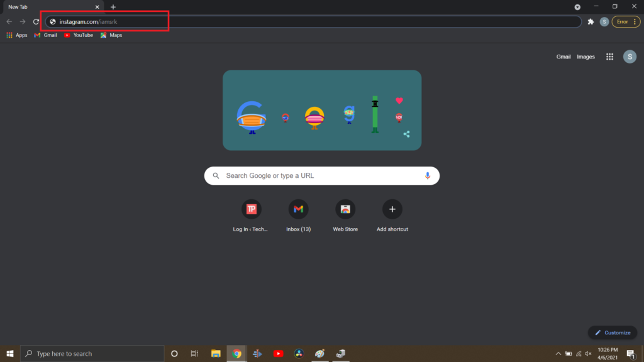644x362 pixels.
Task: Open the Paint palette icon in taskbar
Action: (x=319, y=353)
